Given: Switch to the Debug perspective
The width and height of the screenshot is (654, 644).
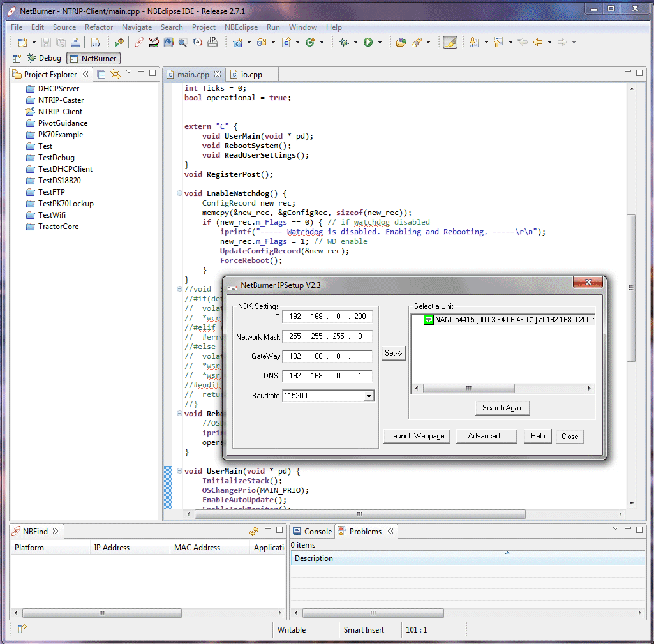Looking at the screenshot, I should (x=44, y=58).
